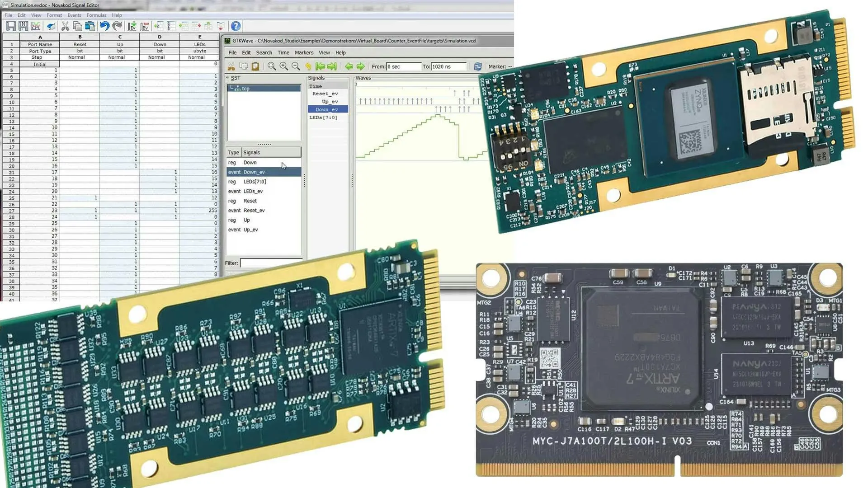Click the From time input field

pyautogui.click(x=403, y=66)
